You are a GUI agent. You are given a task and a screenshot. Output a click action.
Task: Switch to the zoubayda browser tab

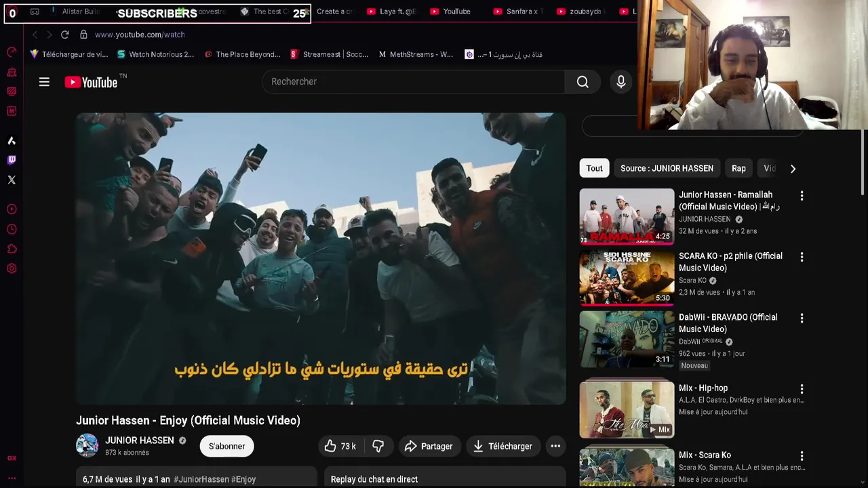coord(581,12)
